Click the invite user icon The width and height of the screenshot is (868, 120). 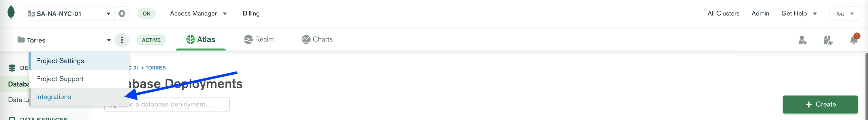coord(803,40)
